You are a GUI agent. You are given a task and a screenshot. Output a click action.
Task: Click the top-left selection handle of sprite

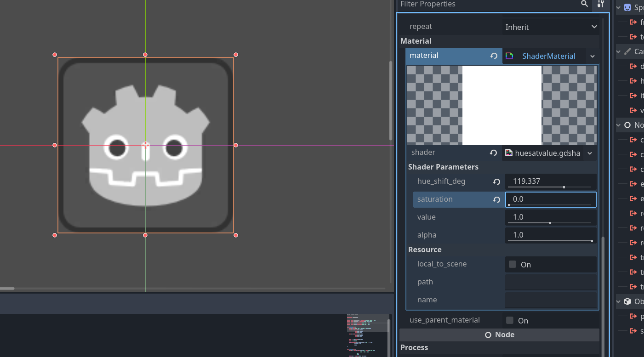[55, 55]
